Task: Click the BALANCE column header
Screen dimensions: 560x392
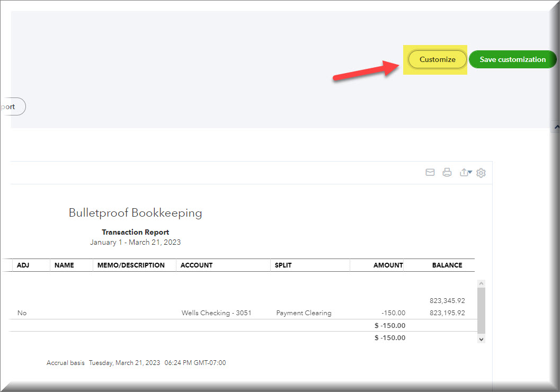Action: [447, 265]
